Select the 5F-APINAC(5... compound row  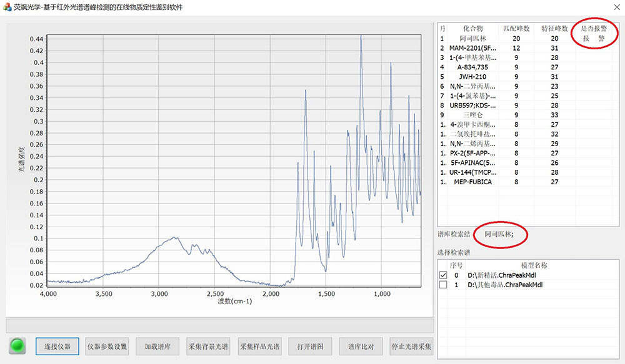point(528,162)
